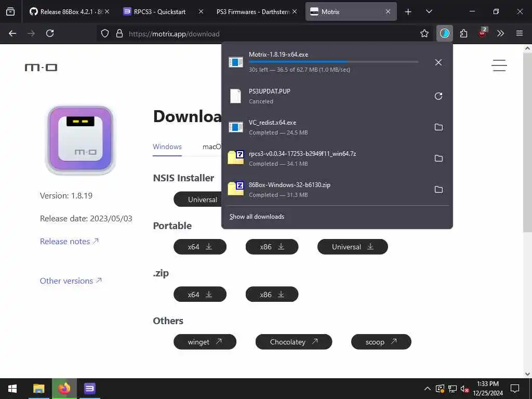Open folder containing 86Box-Windows-32-b6130.zip
Screen dimensions: 532x399
[x=438, y=189]
